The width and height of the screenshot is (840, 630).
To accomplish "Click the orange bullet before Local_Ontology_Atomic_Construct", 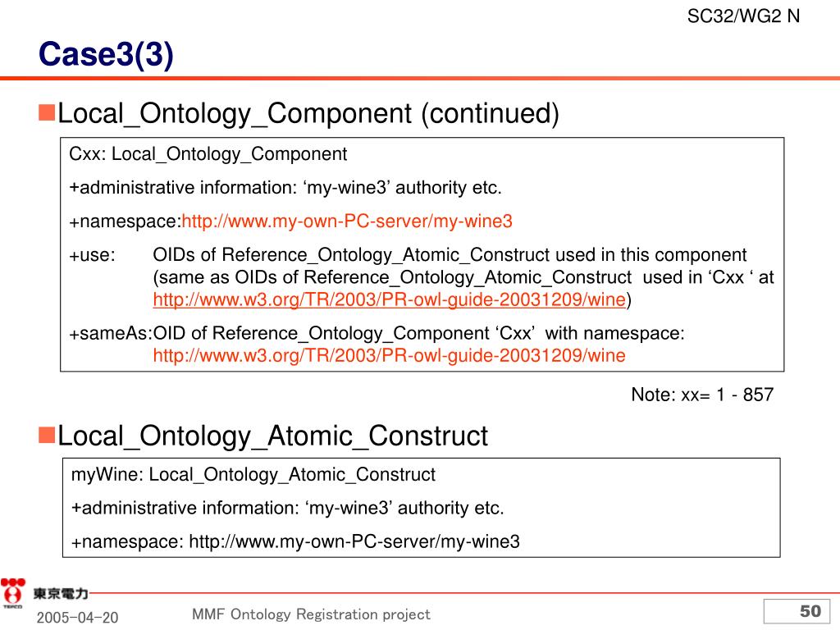I will tap(47, 435).
